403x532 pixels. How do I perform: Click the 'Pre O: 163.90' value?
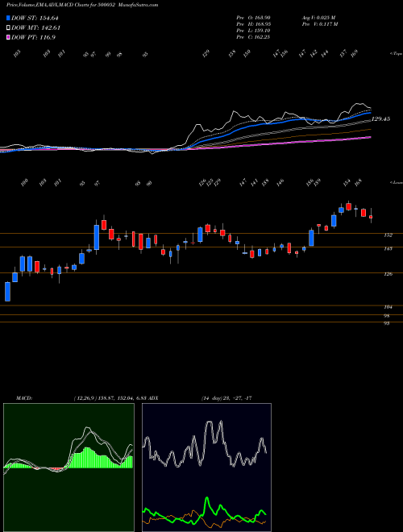[253, 18]
